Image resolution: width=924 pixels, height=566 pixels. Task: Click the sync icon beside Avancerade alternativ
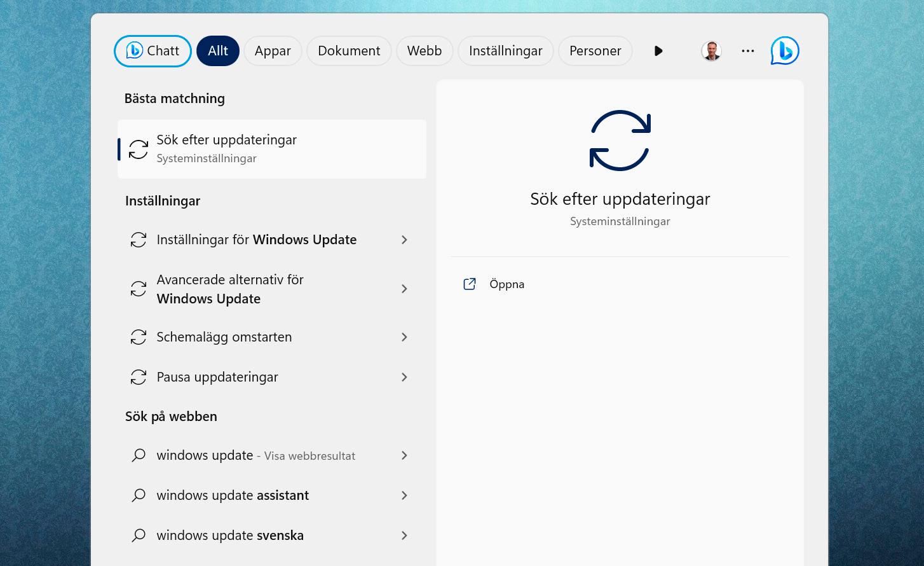[x=139, y=289]
